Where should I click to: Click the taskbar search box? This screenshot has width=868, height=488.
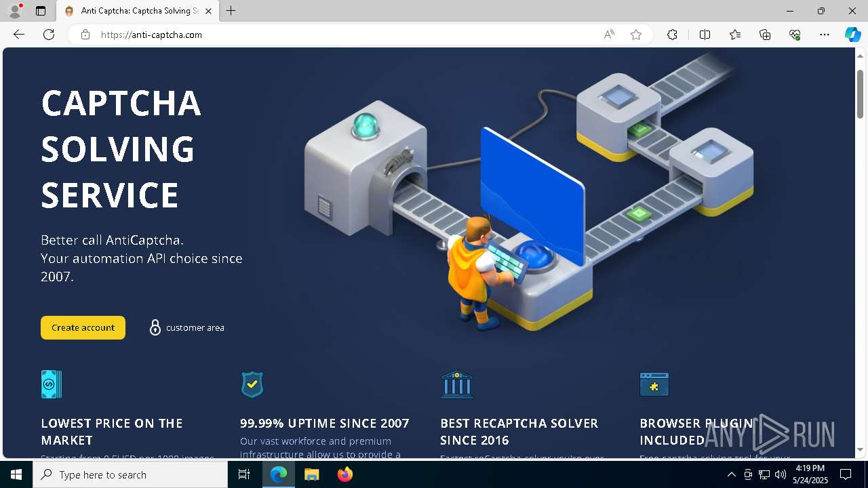[130, 474]
